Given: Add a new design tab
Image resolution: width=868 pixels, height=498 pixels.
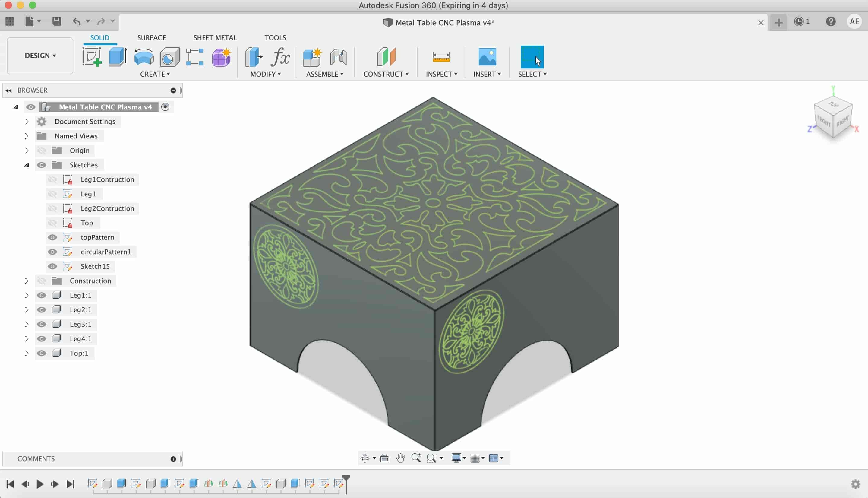Looking at the screenshot, I should (778, 22).
